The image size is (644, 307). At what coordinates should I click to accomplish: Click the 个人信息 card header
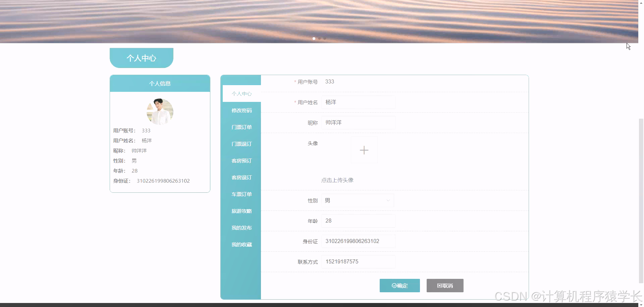[x=160, y=83]
